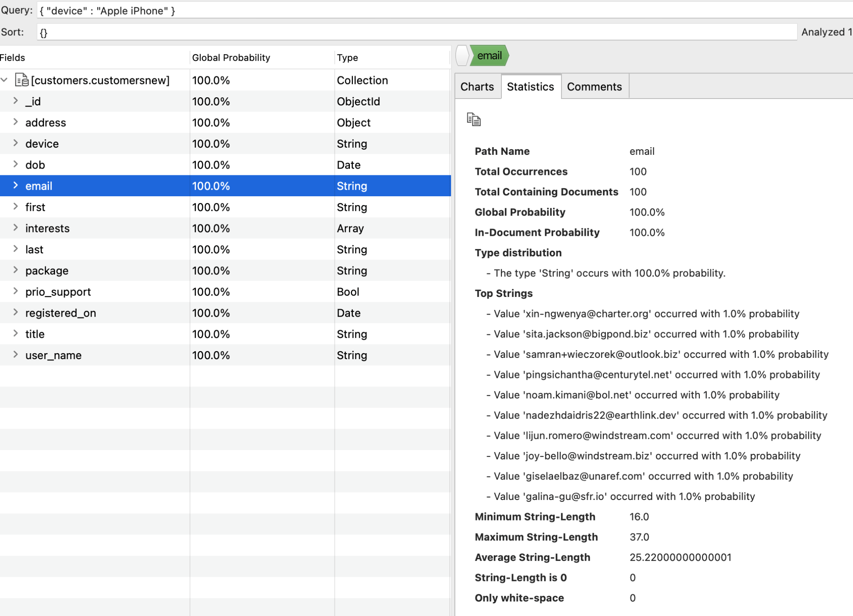This screenshot has width=853, height=616.
Task: Select the interests field row
Action: tap(225, 228)
